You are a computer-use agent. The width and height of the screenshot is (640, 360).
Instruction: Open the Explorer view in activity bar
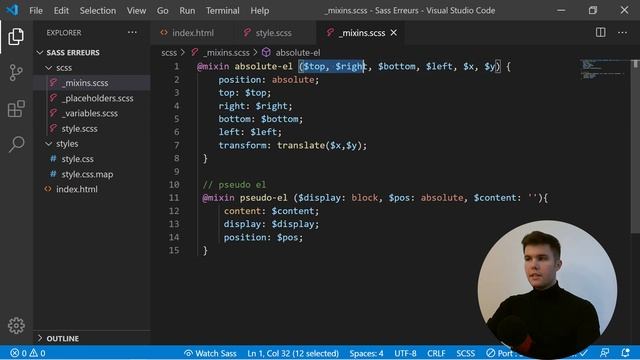[x=16, y=37]
